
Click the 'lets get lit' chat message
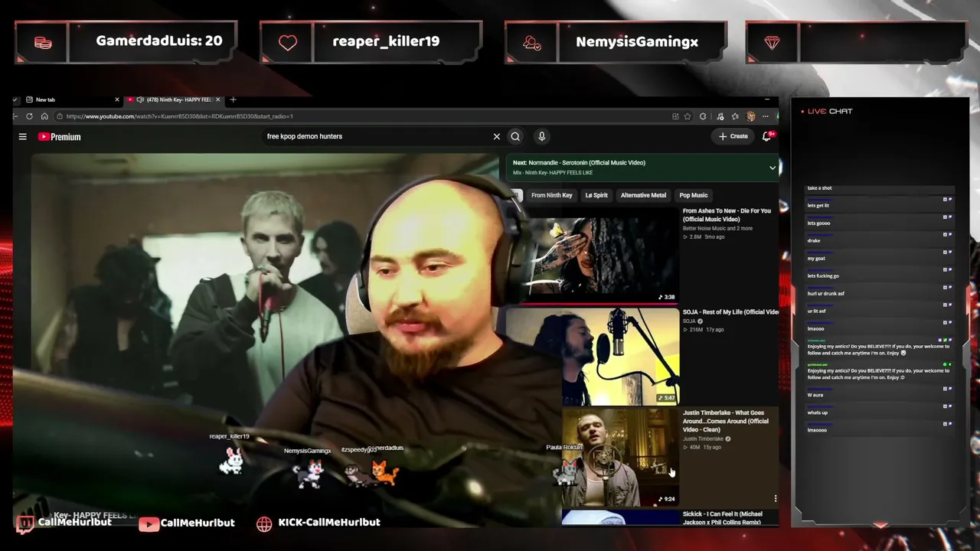tap(818, 205)
